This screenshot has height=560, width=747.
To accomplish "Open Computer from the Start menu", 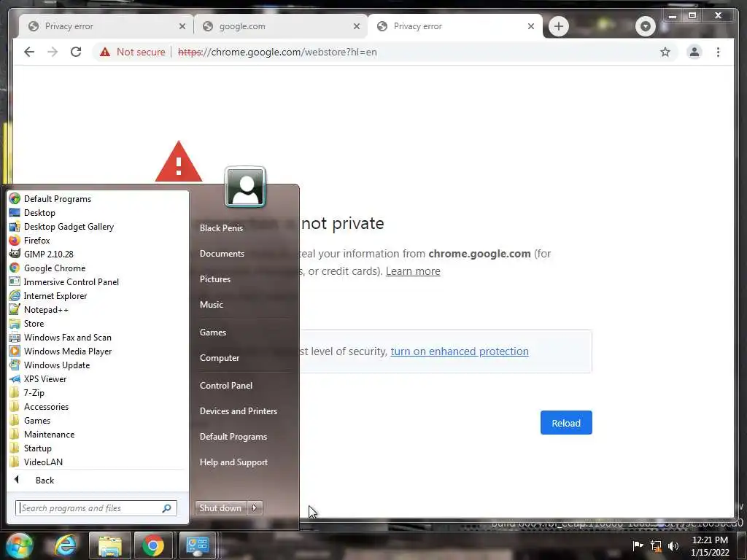I will tap(219, 357).
